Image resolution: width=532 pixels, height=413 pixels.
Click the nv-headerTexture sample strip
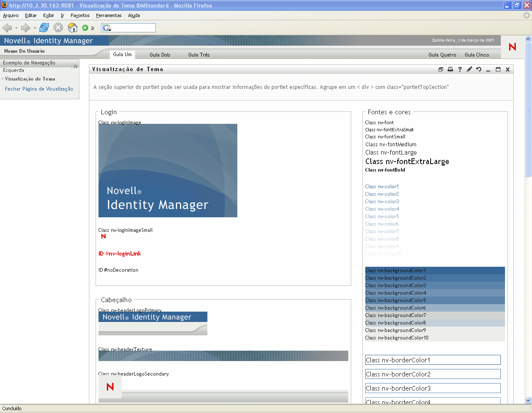tap(223, 356)
